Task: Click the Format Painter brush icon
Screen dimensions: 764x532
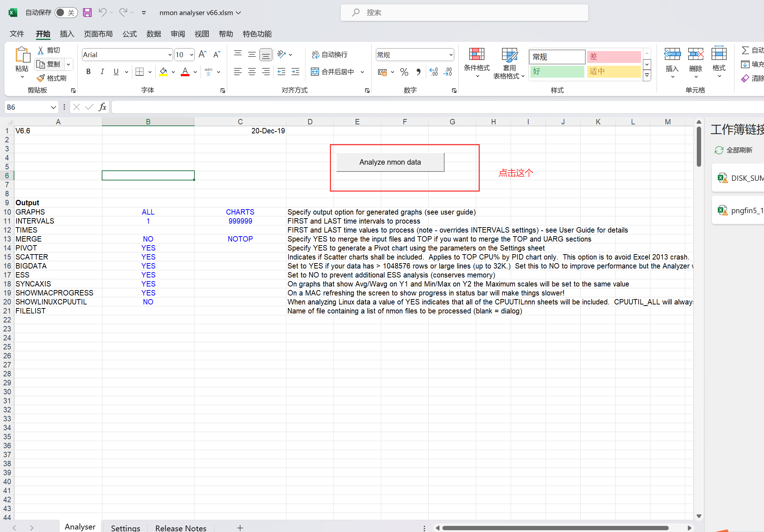Action: pos(41,78)
